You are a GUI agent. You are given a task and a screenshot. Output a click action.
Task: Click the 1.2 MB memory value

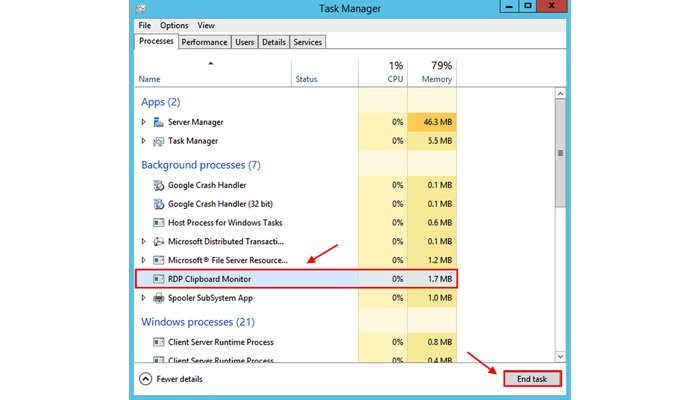coord(440,260)
